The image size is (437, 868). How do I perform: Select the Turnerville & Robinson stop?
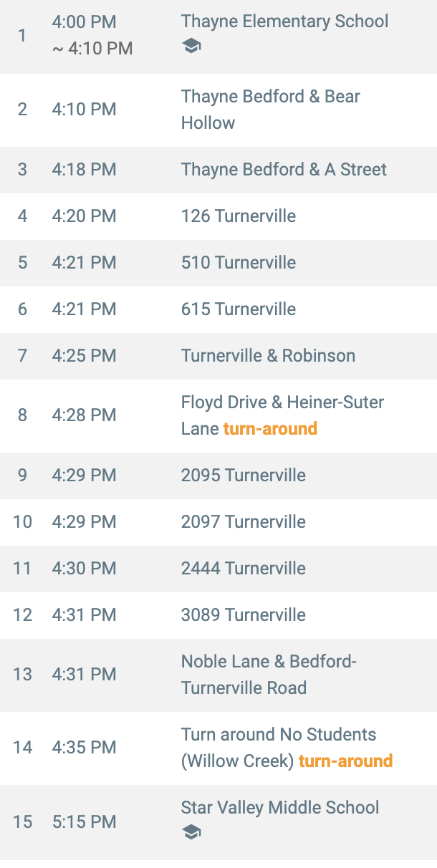click(268, 356)
